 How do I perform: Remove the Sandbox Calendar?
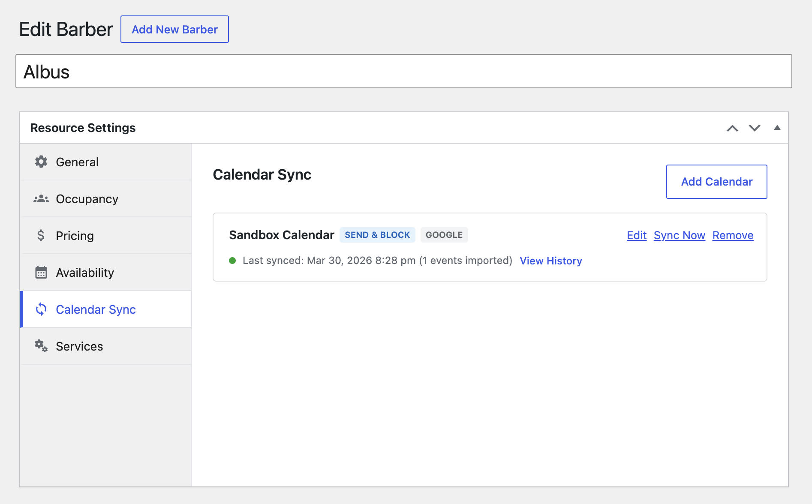(x=733, y=235)
